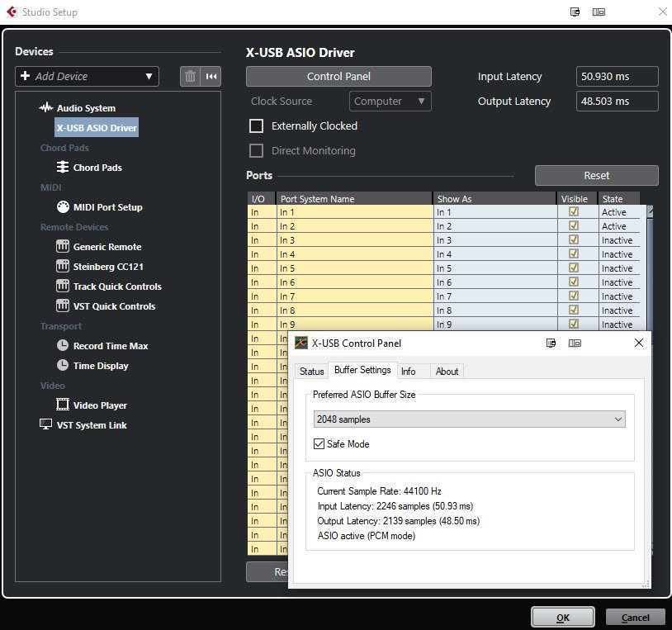
Task: Uncheck Visible for port In 1
Action: pos(574,211)
